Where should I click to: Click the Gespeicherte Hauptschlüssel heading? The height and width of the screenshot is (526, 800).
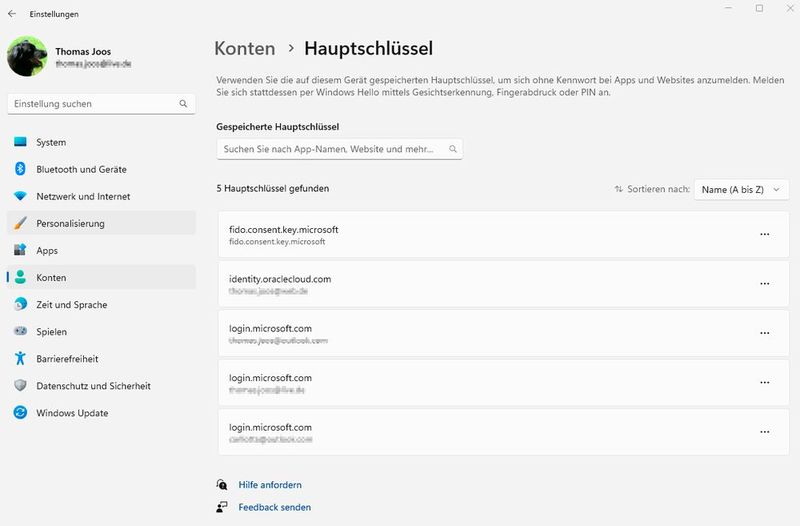(278, 127)
